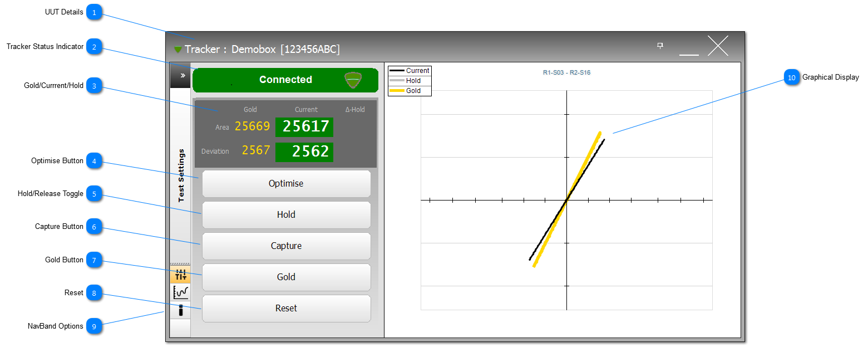Screen dimensions: 868x347
Task: Click the info icon in NavBand
Action: tap(180, 310)
